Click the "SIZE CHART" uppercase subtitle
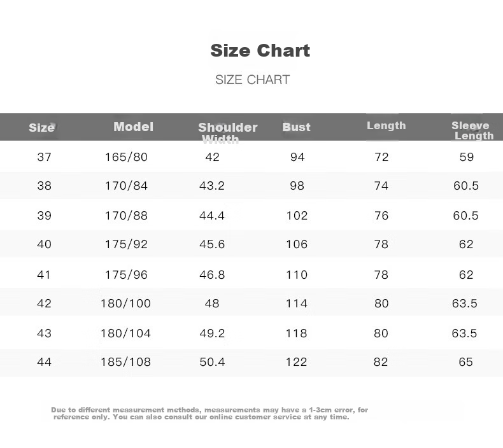The width and height of the screenshot is (503, 448). point(252,80)
